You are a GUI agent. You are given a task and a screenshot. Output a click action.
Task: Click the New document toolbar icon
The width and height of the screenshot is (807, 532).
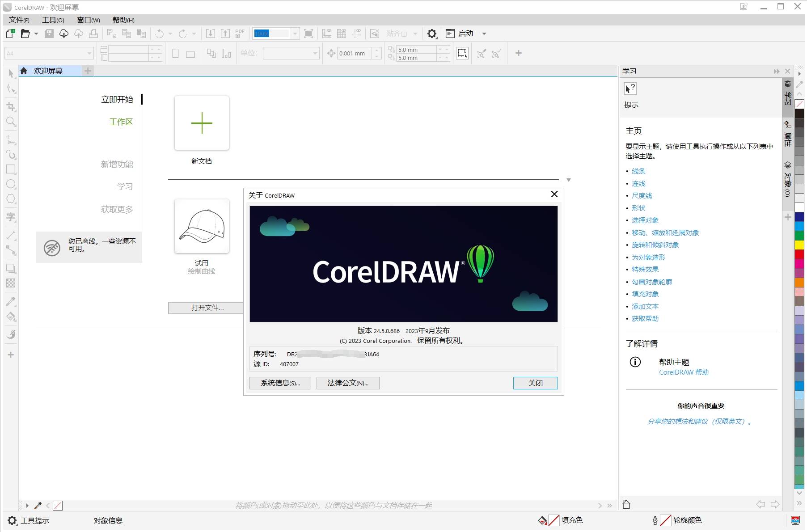(x=10, y=34)
